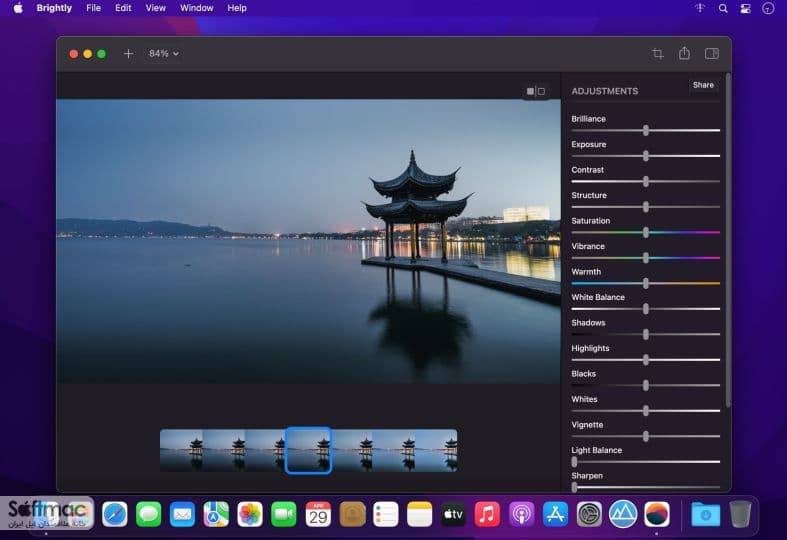787x540 pixels.
Task: Open the 84% zoom dropdown
Action: 164,54
